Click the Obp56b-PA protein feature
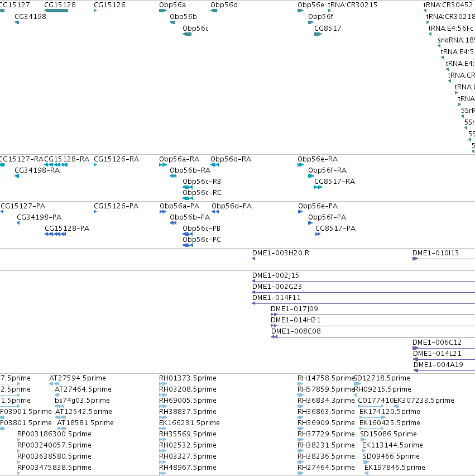The width and height of the screenshot is (475, 476). pyautogui.click(x=173, y=223)
